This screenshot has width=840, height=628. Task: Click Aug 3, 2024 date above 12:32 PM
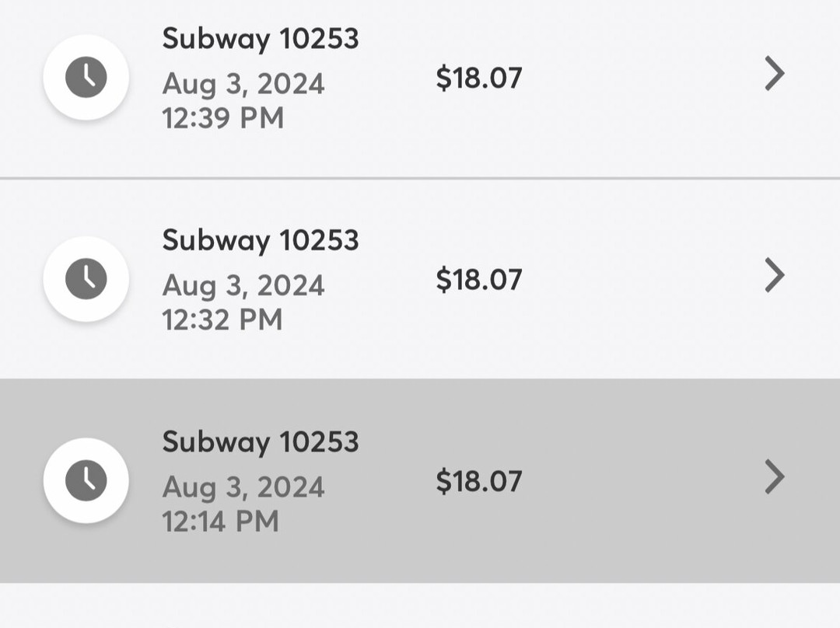coord(243,285)
